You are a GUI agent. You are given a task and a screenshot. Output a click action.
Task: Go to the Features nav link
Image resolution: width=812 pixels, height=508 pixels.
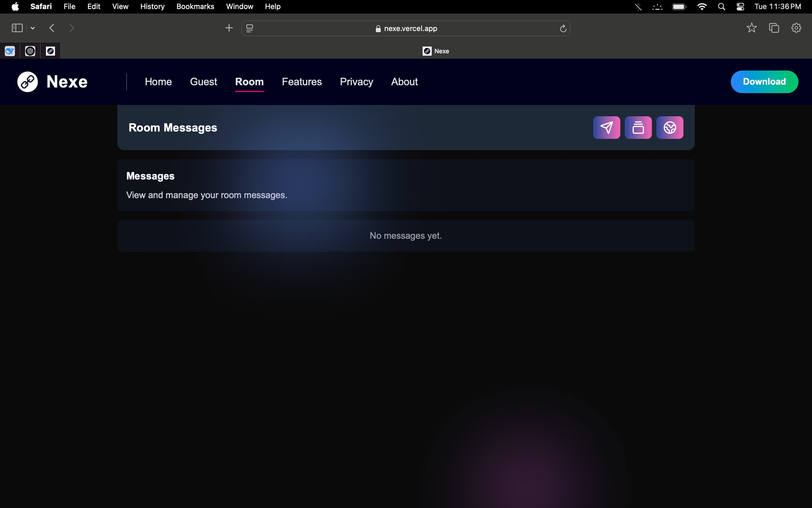point(302,82)
